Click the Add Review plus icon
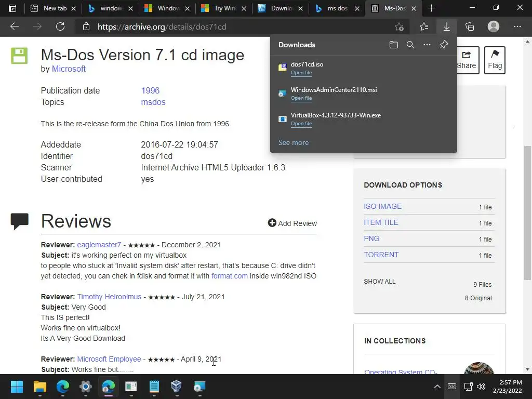The height and width of the screenshot is (399, 532). coord(272,222)
